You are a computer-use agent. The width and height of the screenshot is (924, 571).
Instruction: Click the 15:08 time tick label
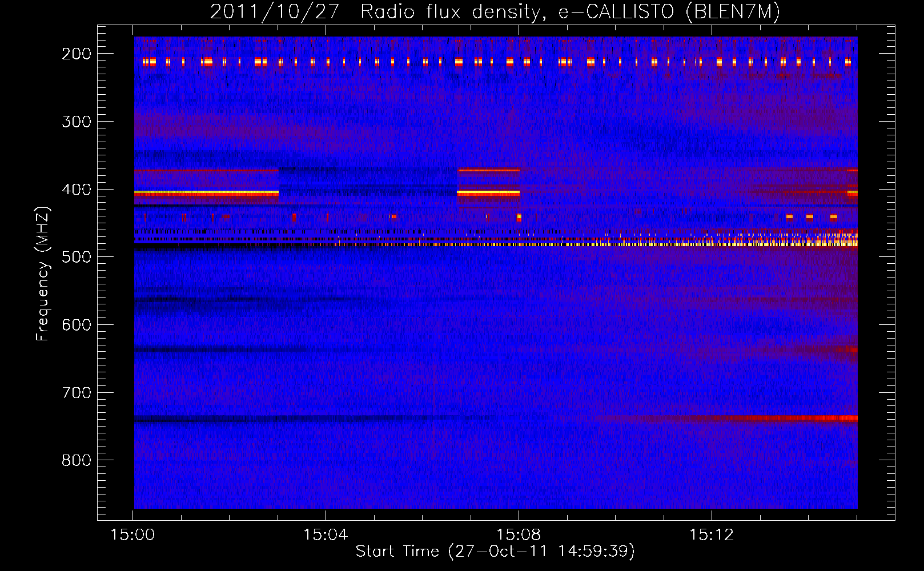point(519,535)
